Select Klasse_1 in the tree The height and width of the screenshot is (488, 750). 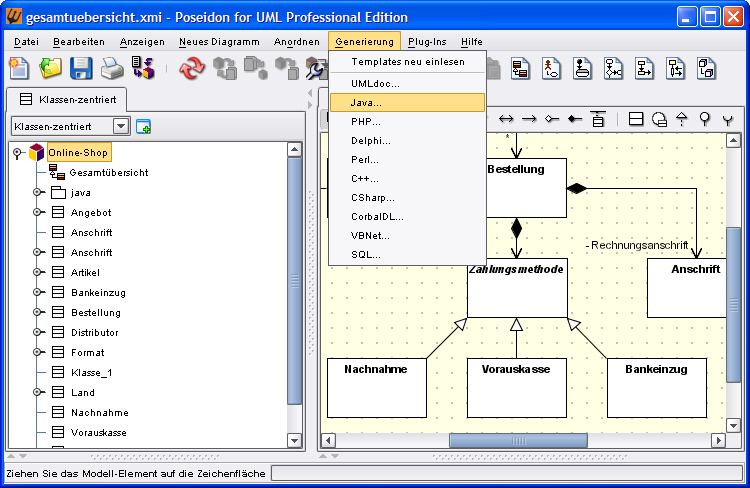tap(92, 373)
